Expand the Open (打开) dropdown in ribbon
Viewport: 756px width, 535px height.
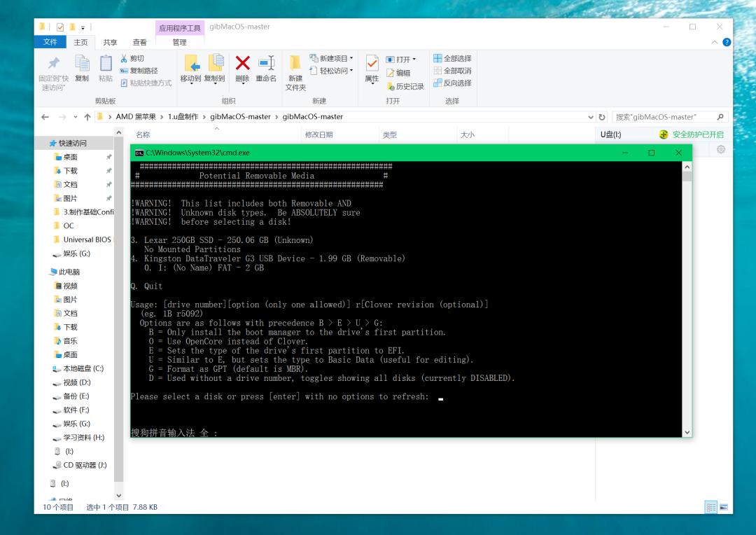[400, 60]
